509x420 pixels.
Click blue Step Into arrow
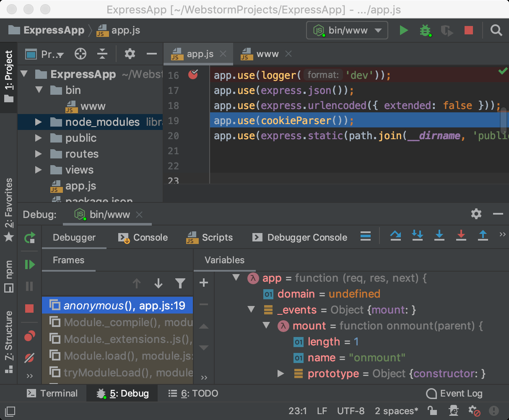439,236
